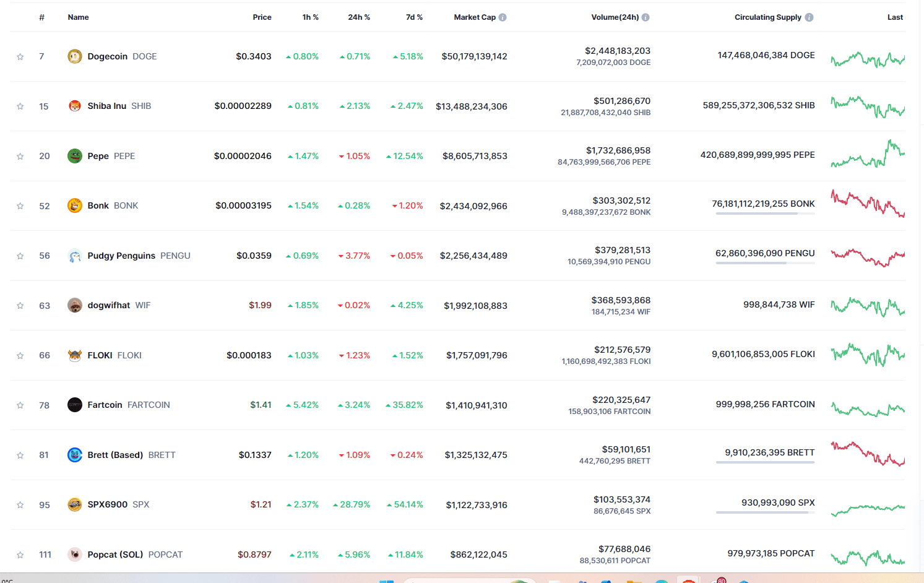Click the Bonk coin logo

coord(74,205)
